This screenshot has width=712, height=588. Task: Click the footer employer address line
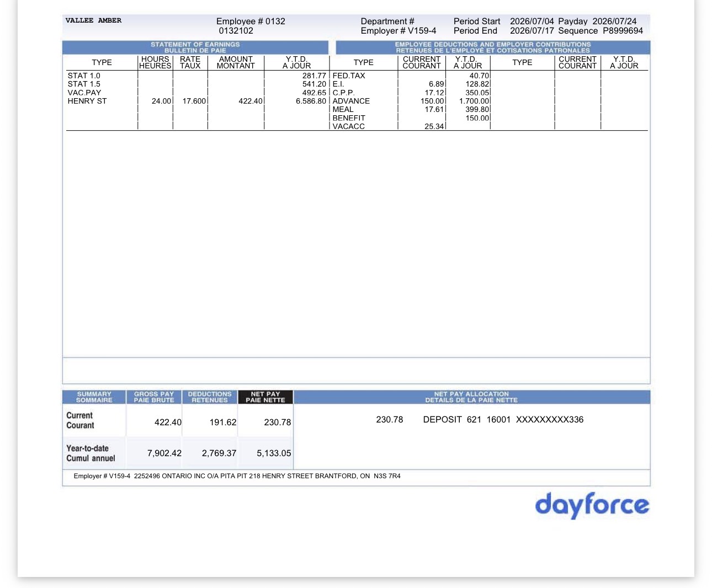coord(237,476)
